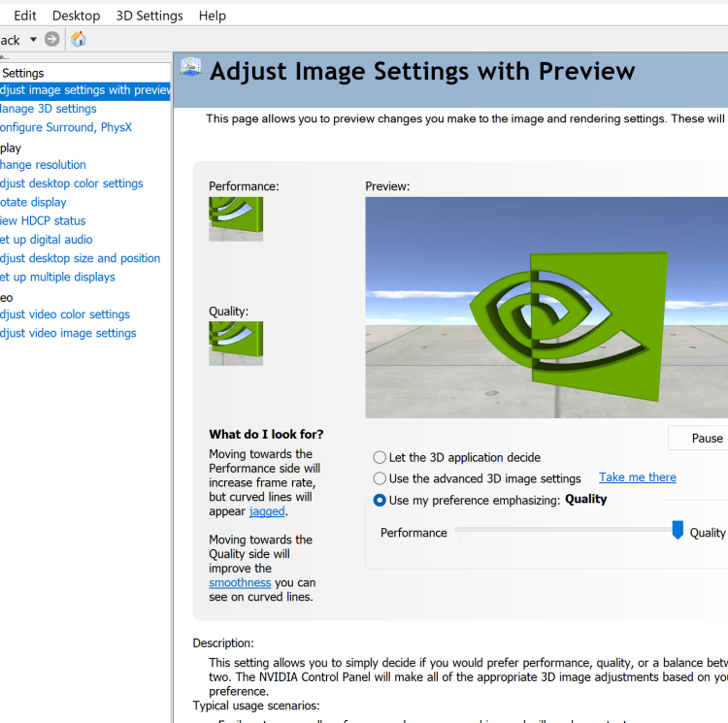Image resolution: width=728 pixels, height=723 pixels.
Task: Select Adjust image settings with preview
Action: click(85, 90)
